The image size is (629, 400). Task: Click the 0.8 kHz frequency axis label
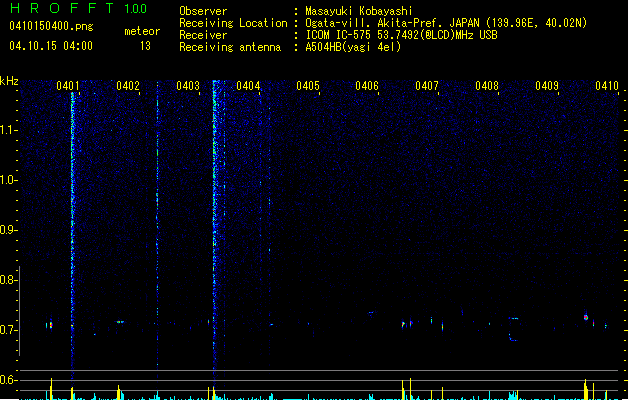pyautogui.click(x=8, y=280)
